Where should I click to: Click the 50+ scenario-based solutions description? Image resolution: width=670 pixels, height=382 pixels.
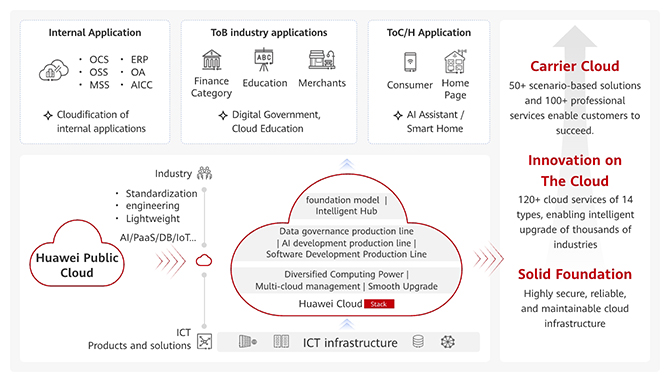[x=575, y=108]
